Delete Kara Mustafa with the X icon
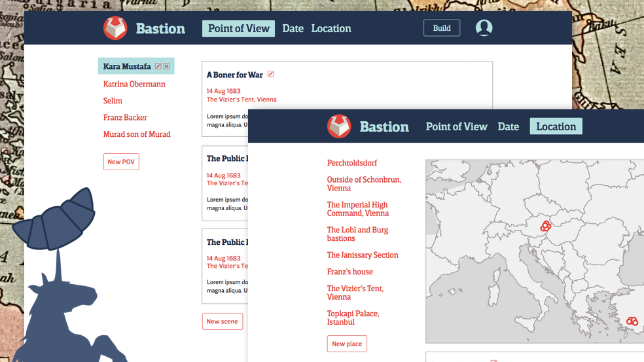Viewport: 644px width, 362px height. click(x=166, y=66)
